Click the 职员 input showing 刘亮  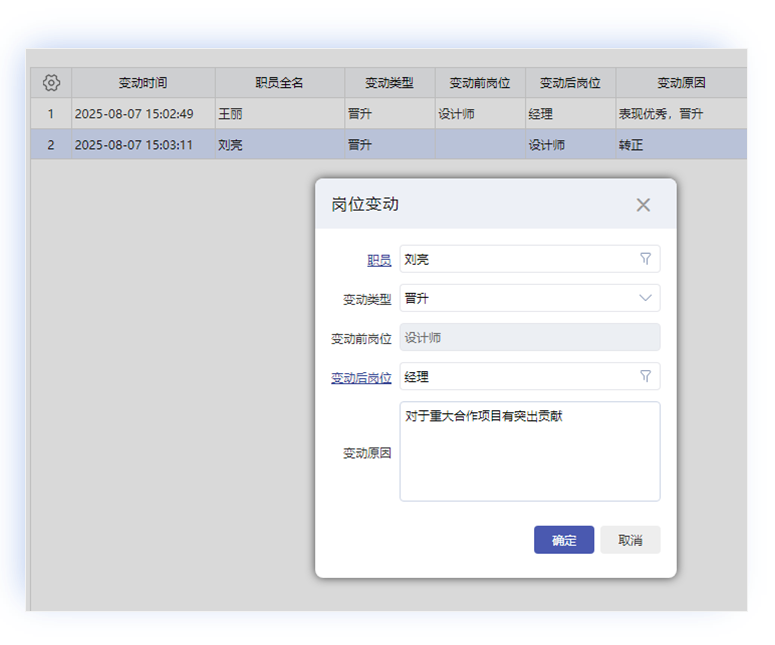[x=515, y=259]
